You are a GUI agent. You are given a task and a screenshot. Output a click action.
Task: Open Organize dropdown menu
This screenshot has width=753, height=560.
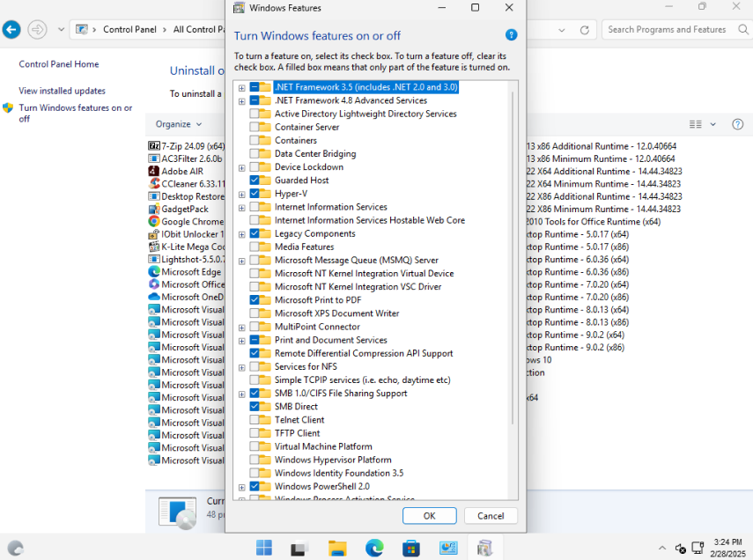[178, 124]
